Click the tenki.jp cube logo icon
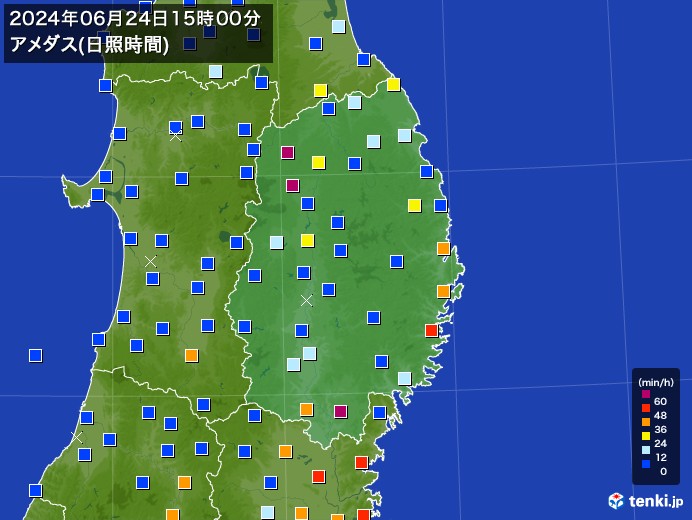 (x=616, y=501)
